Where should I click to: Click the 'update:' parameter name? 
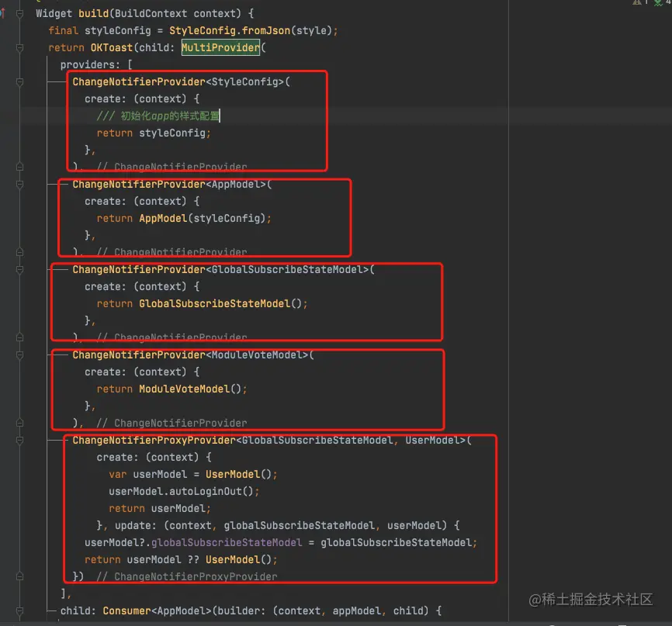136,526
